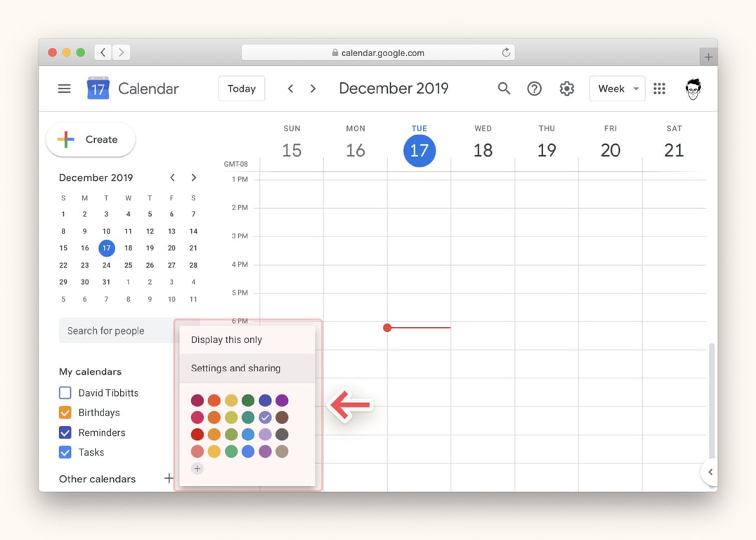
Task: Open the main menu hamburger icon
Action: [x=64, y=89]
